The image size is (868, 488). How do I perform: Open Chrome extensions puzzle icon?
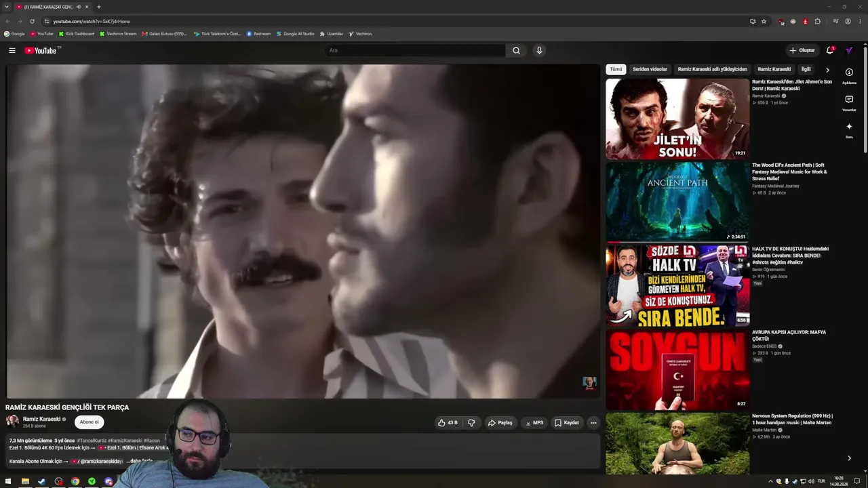coord(817,21)
